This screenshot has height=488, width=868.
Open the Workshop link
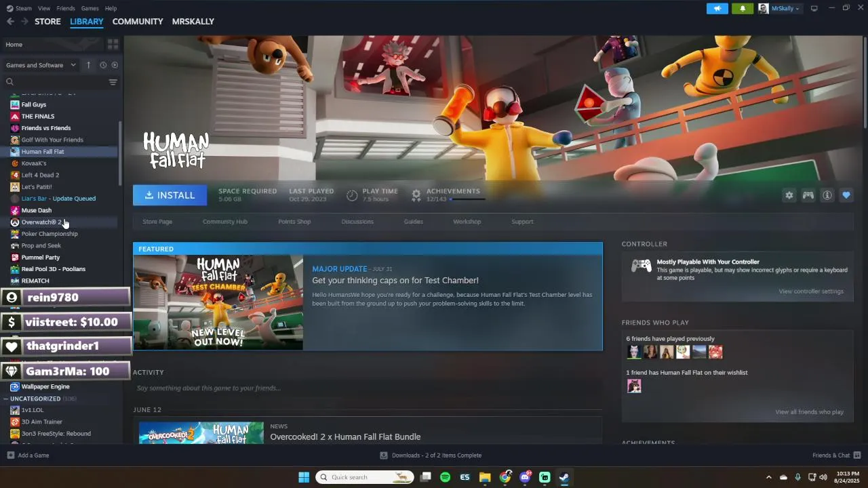(x=467, y=222)
